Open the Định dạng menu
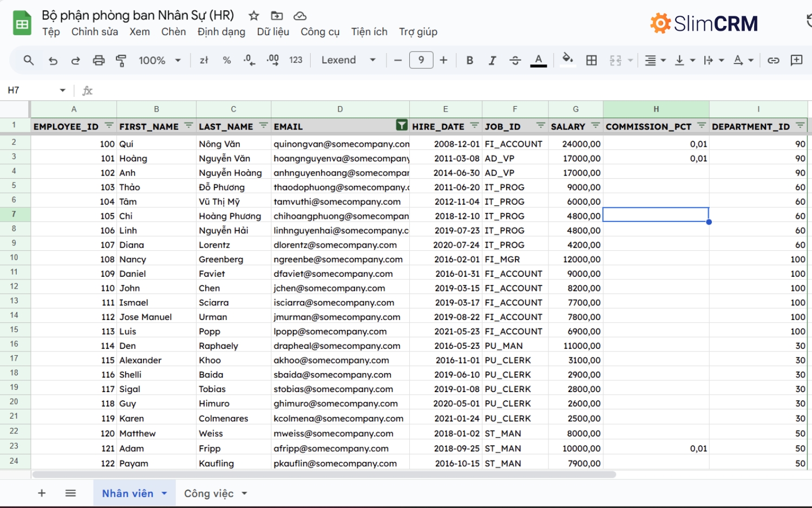812x508 pixels. pyautogui.click(x=221, y=32)
